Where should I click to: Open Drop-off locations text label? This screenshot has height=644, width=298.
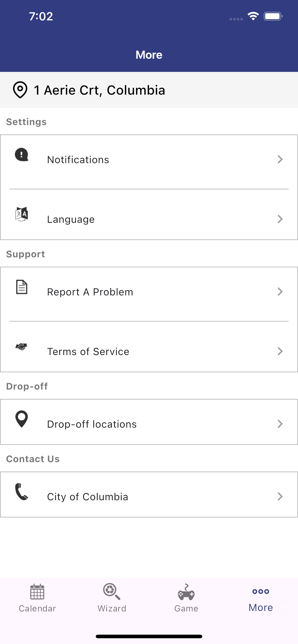pyautogui.click(x=92, y=424)
